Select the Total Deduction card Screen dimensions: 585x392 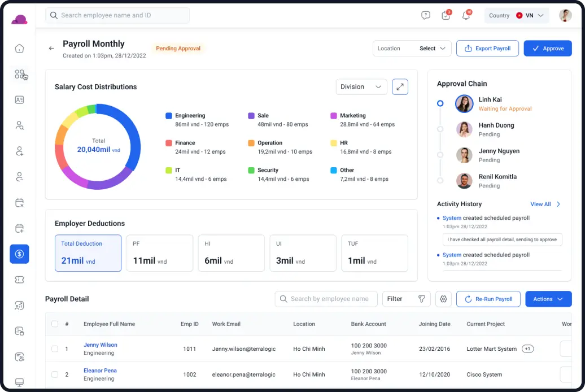click(x=88, y=253)
